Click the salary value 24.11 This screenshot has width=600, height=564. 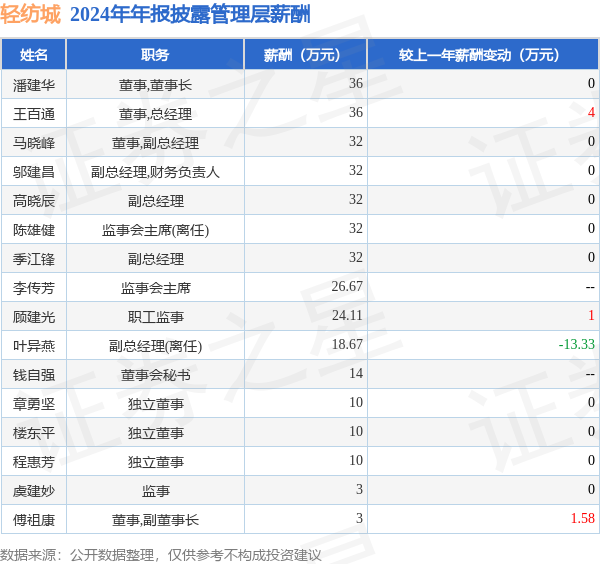point(347,315)
